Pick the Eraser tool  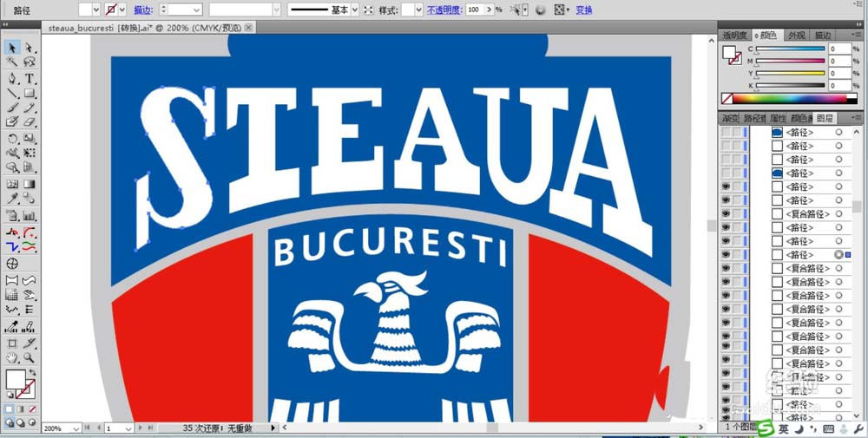click(x=30, y=121)
